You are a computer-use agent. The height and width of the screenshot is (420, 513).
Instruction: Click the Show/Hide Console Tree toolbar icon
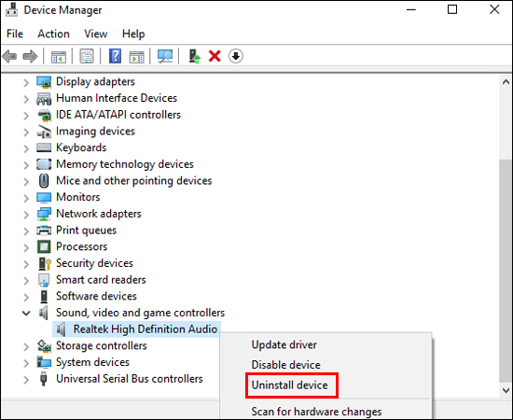point(59,57)
